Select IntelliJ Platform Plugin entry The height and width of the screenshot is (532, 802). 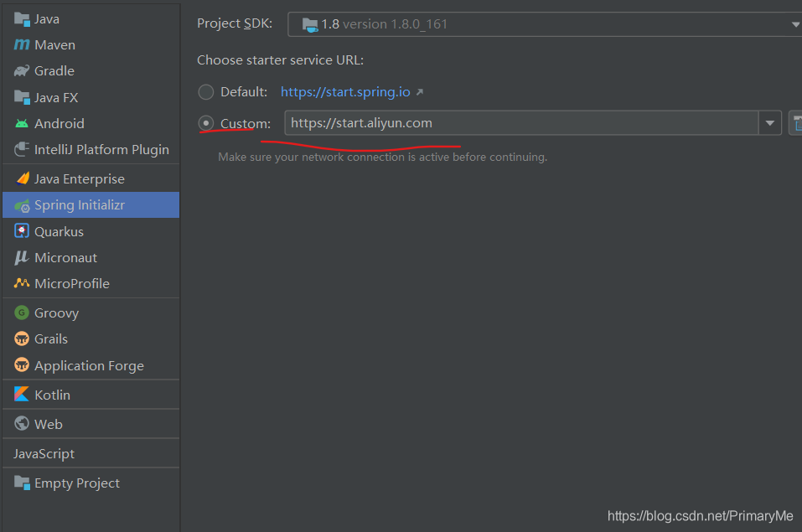[x=91, y=149]
